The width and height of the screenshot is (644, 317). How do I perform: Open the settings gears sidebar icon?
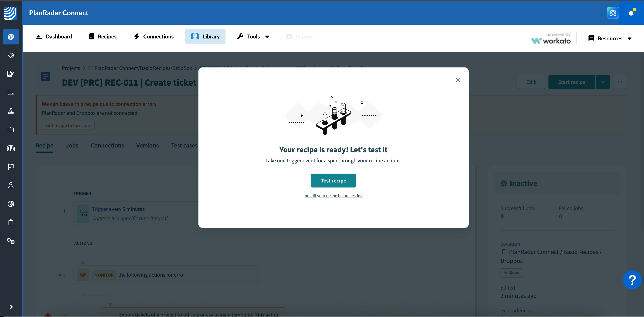11,241
